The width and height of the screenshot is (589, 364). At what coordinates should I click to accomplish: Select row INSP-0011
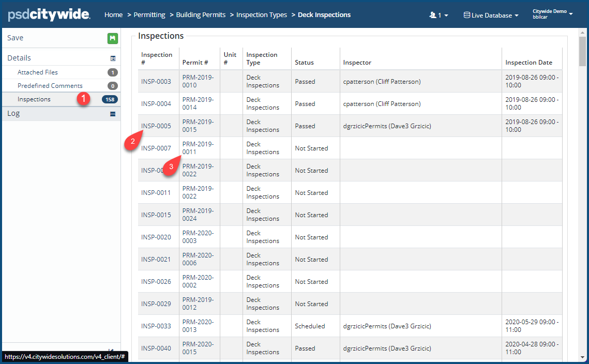pyautogui.click(x=350, y=193)
